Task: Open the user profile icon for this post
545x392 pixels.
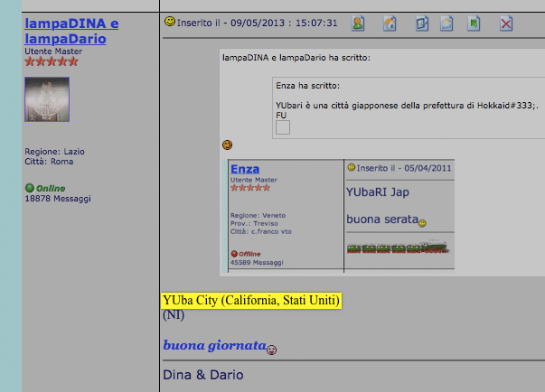Action: (358, 23)
